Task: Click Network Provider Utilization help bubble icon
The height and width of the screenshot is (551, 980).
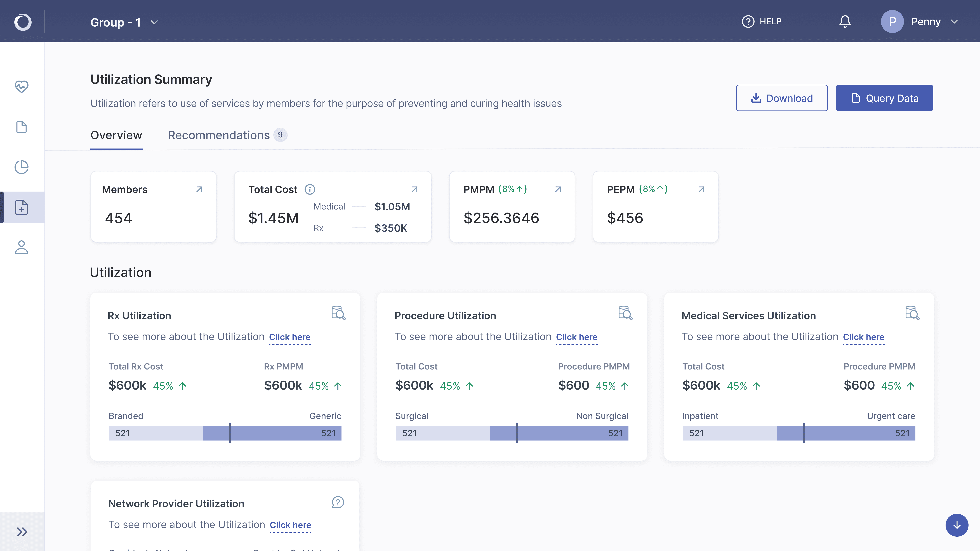Action: point(338,502)
